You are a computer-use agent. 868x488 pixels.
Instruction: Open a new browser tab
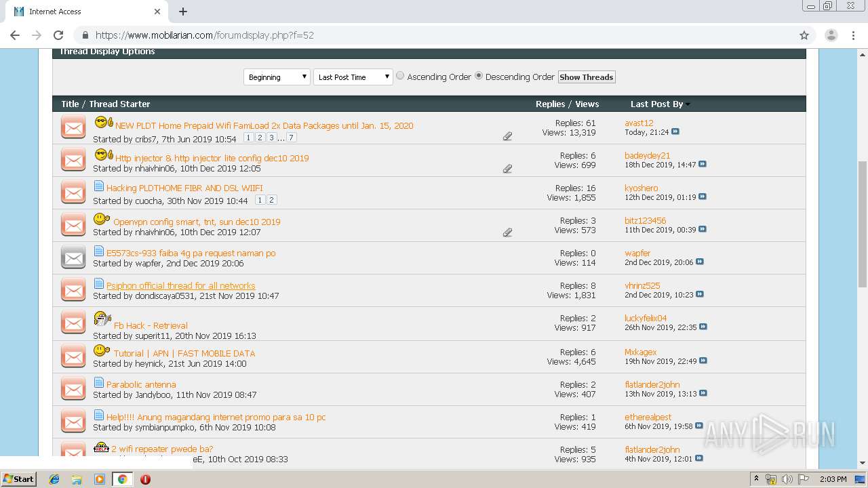point(183,12)
